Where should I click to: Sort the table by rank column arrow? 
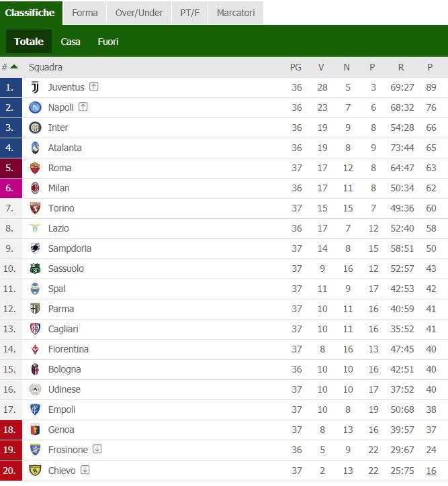tap(14, 66)
